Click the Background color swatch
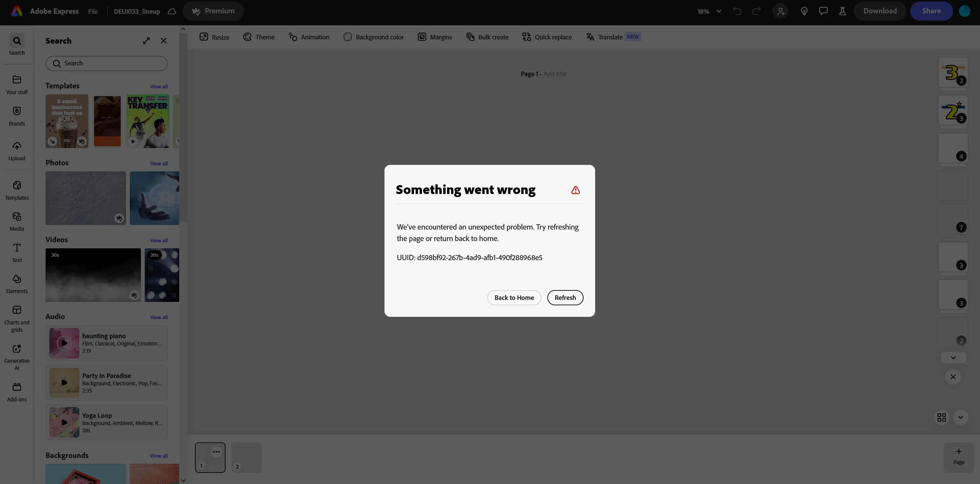Viewport: 980px width, 484px height. [348, 37]
